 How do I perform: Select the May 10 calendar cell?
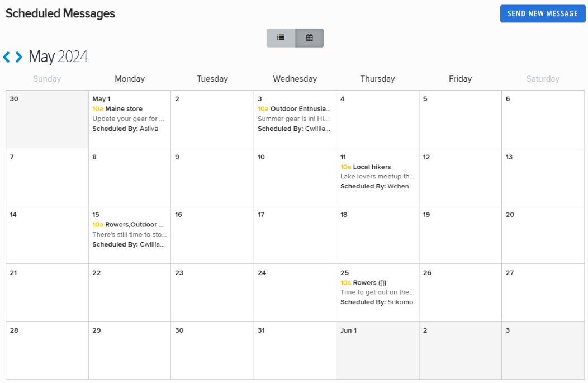(295, 177)
